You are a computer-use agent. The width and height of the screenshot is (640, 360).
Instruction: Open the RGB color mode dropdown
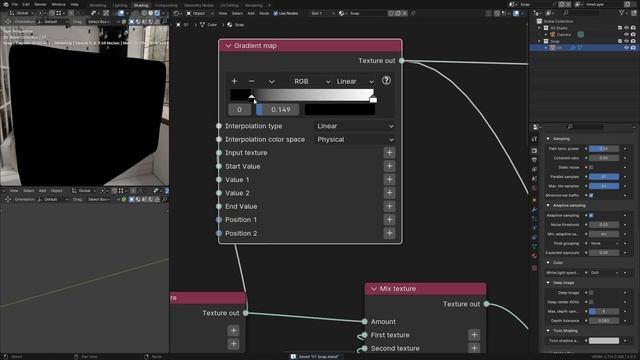[x=312, y=82]
